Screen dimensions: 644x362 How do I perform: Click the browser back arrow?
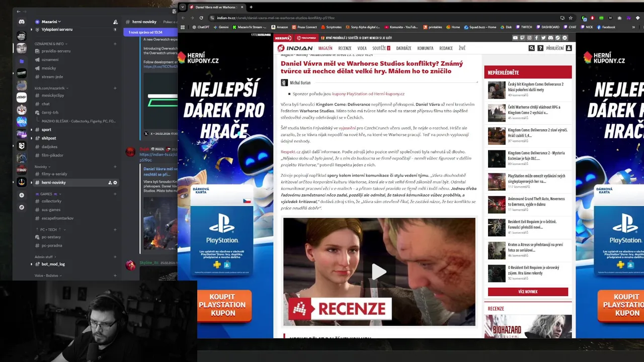(x=183, y=18)
